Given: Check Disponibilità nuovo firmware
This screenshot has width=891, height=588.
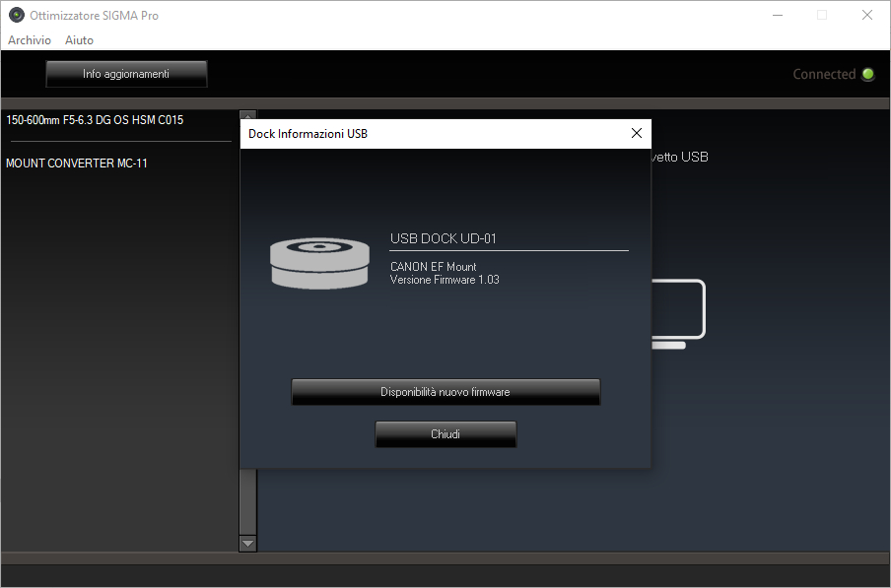Looking at the screenshot, I should pyautogui.click(x=445, y=392).
